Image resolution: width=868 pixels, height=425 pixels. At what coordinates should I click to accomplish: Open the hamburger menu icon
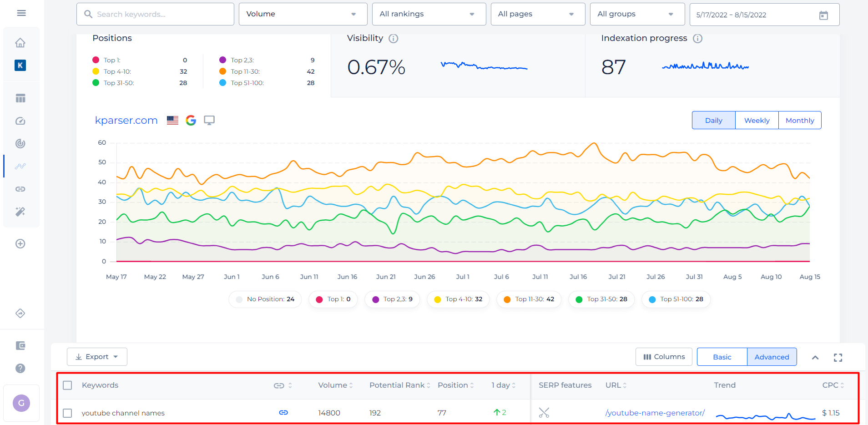tap(21, 13)
